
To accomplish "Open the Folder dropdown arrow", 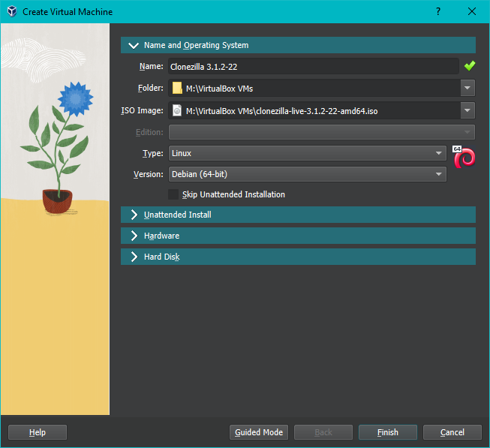I will [468, 89].
